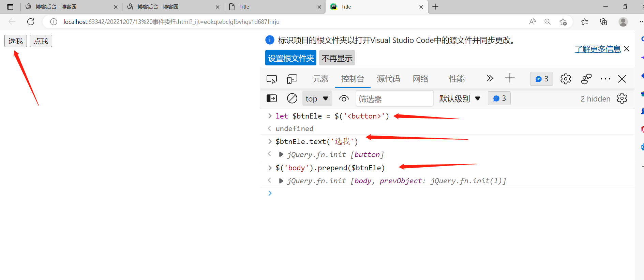Open Read Aloud icon in address bar
This screenshot has width=644, height=280.
coord(532,22)
